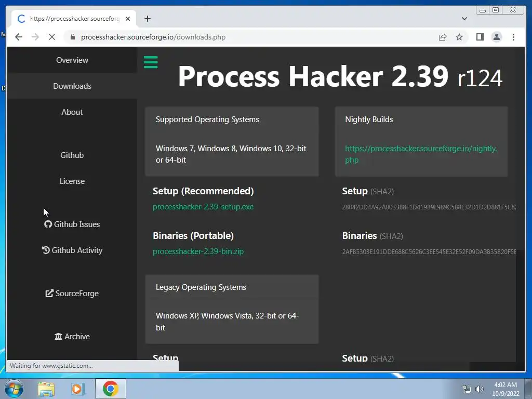Open the browser side panel icon
Screen dimensions: 532x399
pyautogui.click(x=480, y=37)
